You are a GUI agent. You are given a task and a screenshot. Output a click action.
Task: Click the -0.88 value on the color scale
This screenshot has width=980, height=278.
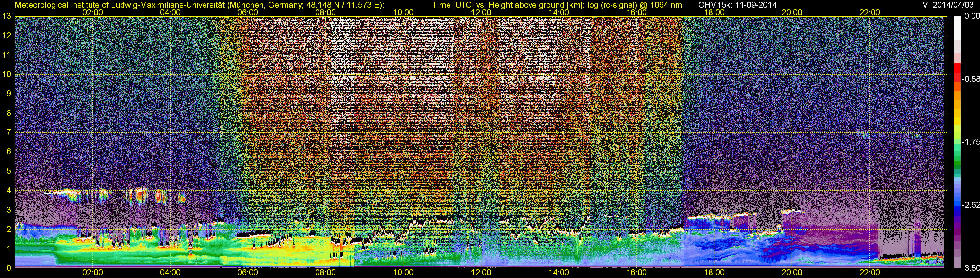coord(971,79)
